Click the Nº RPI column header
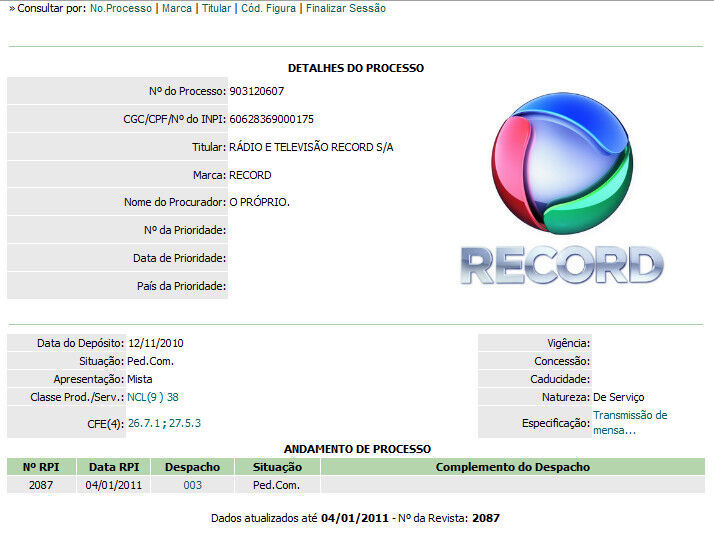 [41, 467]
